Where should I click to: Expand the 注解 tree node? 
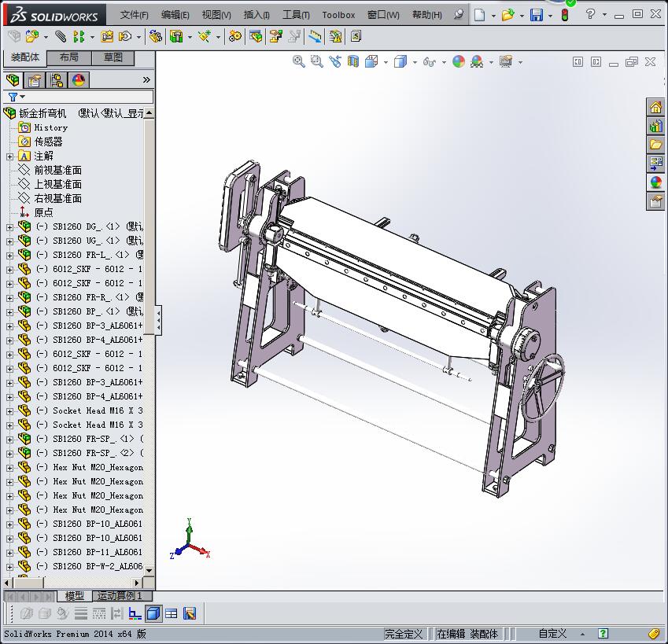click(x=9, y=156)
